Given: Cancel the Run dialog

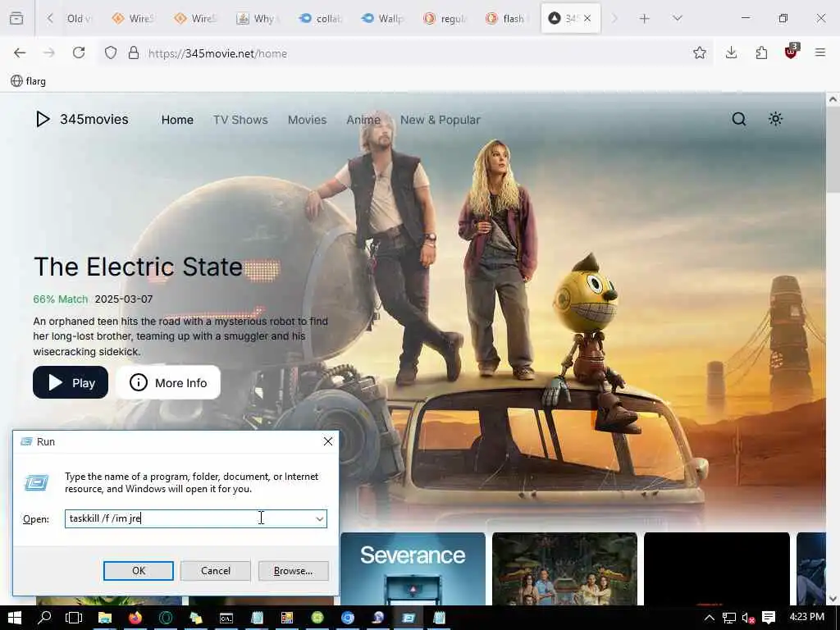Looking at the screenshot, I should point(216,571).
